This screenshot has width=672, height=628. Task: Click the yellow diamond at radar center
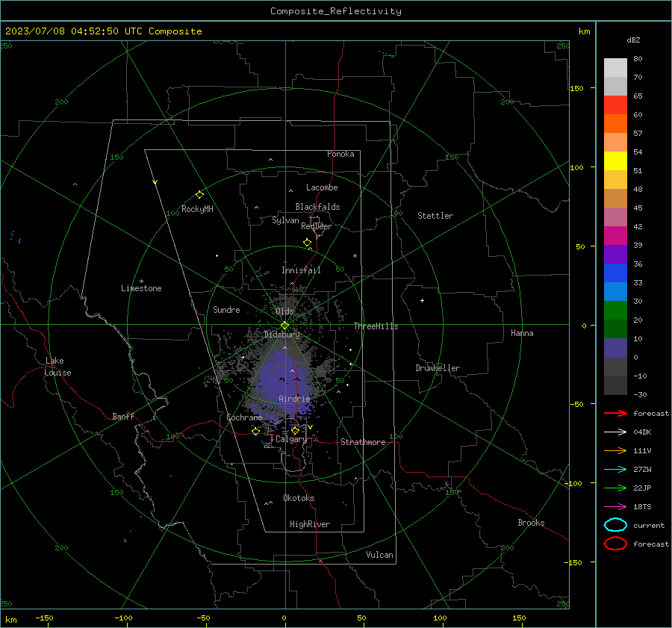(284, 326)
